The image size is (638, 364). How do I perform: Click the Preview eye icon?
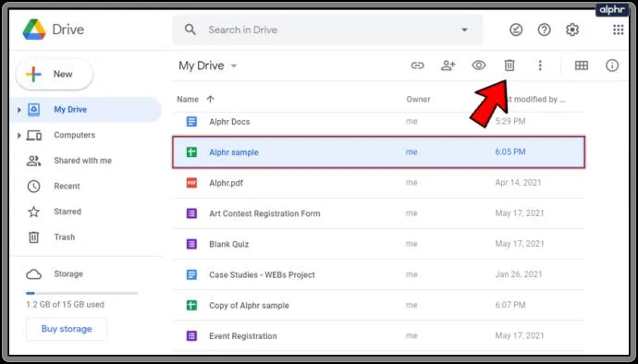(x=479, y=66)
